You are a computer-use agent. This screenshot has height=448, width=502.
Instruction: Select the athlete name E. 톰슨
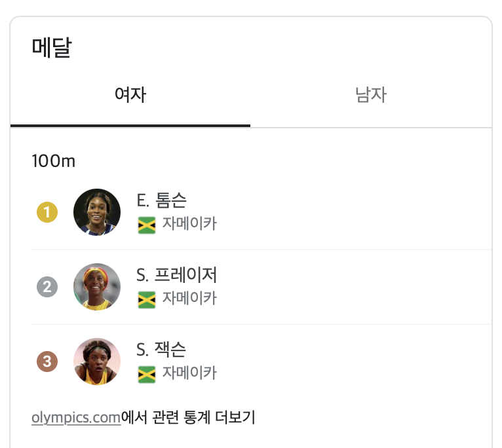[x=161, y=200]
